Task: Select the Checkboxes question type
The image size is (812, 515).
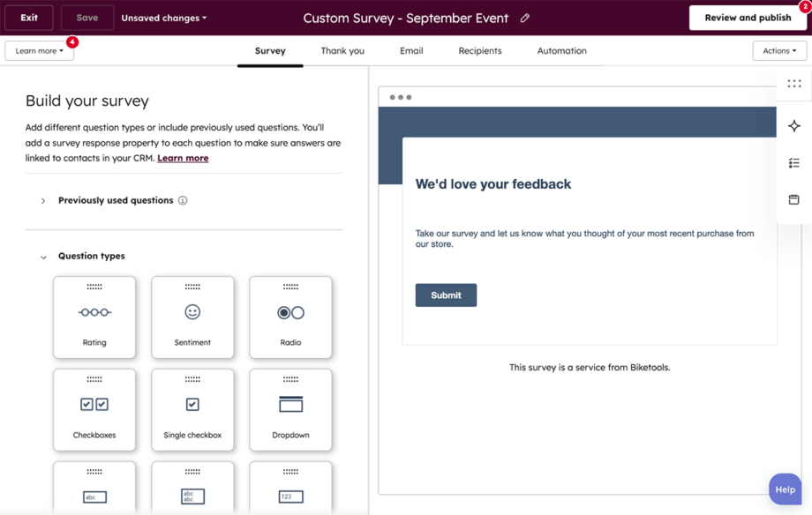Action: tap(94, 409)
